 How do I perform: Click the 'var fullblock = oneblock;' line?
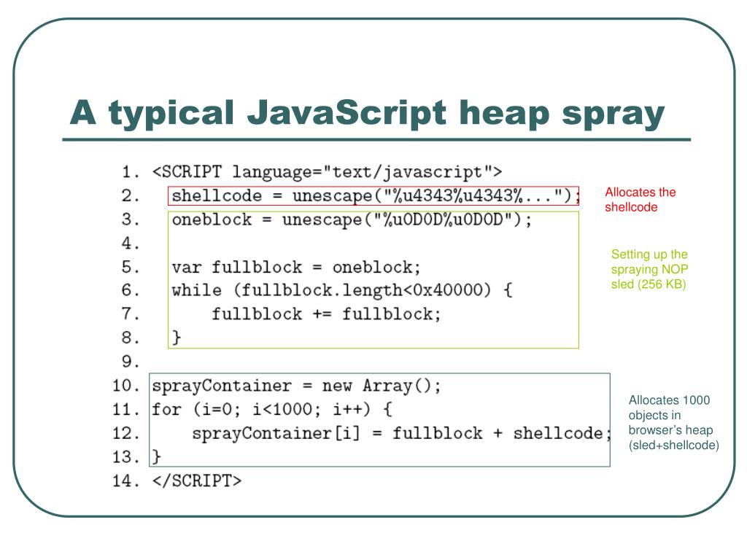coord(296,267)
